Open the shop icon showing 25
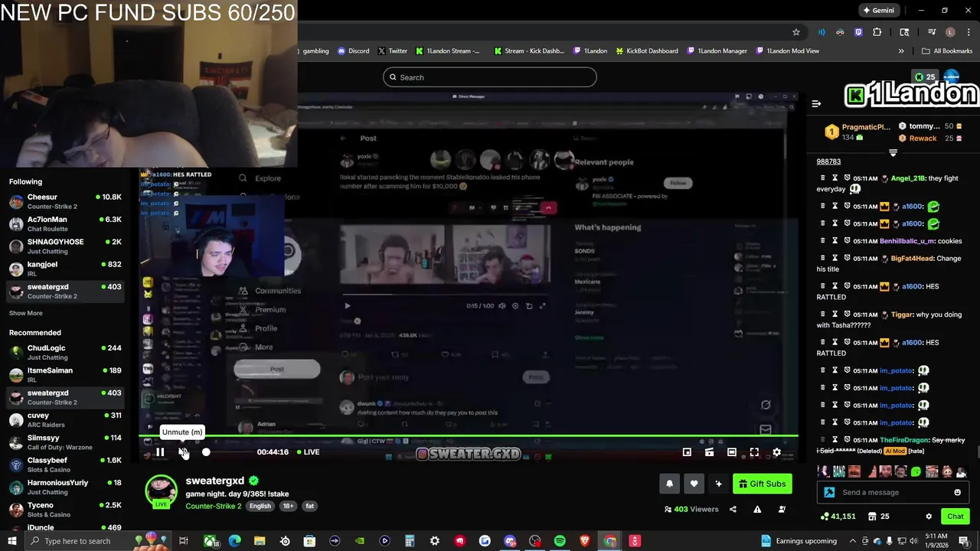The height and width of the screenshot is (551, 980). tap(878, 517)
